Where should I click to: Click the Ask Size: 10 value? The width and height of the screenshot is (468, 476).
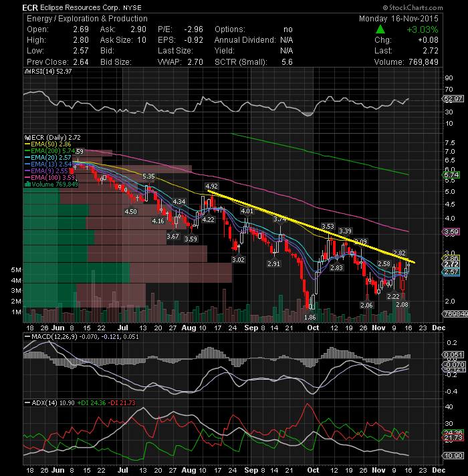pos(142,40)
